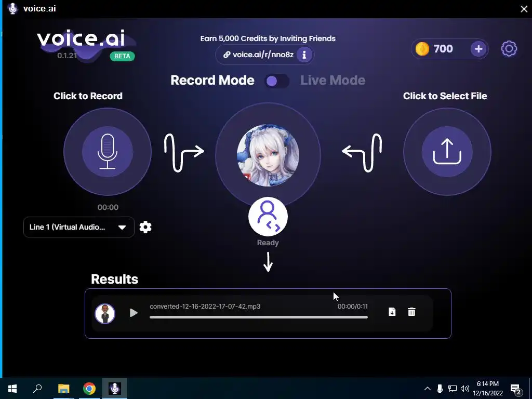Delete the converted mp3 result
The image size is (532, 399).
pyautogui.click(x=411, y=312)
